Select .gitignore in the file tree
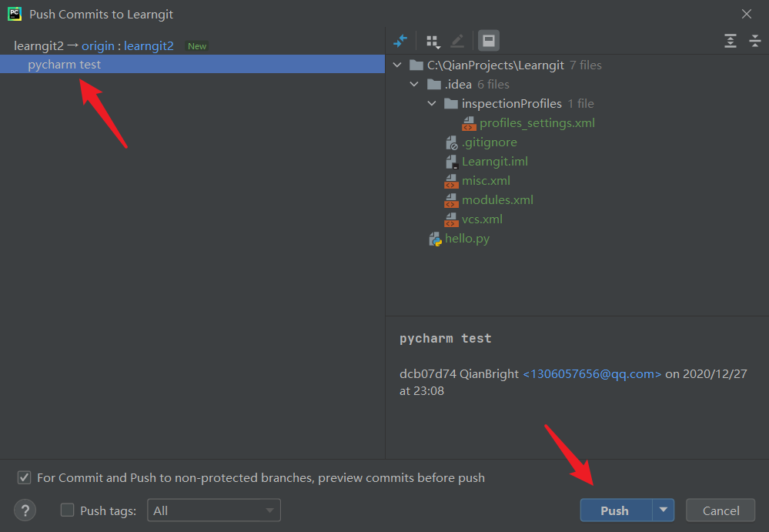The height and width of the screenshot is (532, 769). click(490, 142)
